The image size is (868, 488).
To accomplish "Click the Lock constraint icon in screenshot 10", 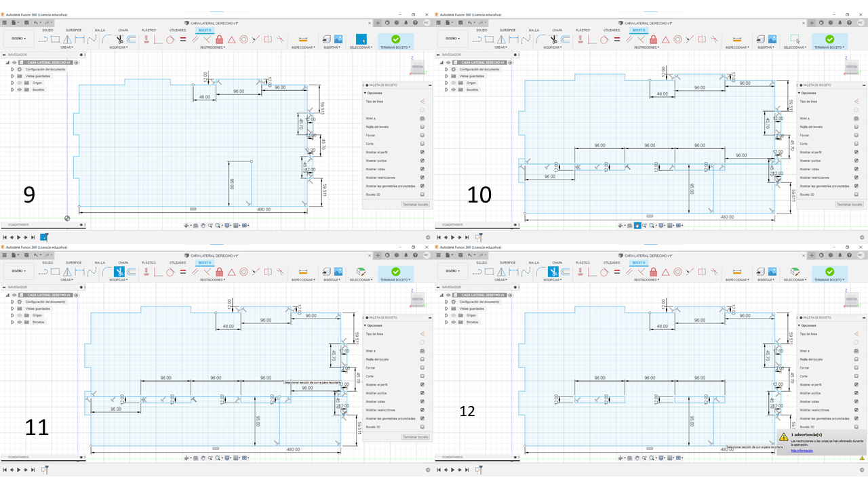I will (x=654, y=40).
